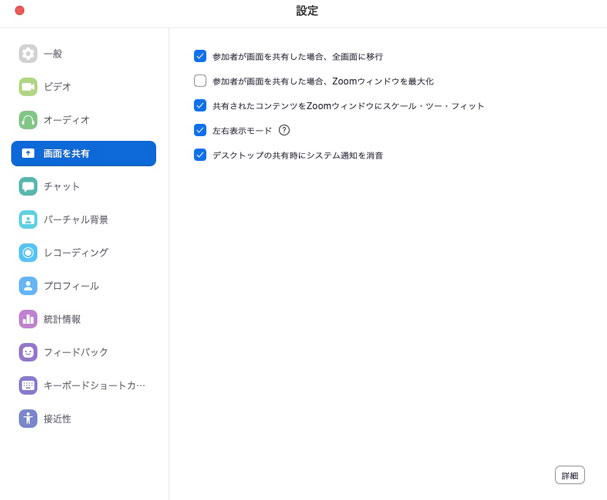Click the プロフィール label text
This screenshot has height=500, width=607.
coord(71,286)
